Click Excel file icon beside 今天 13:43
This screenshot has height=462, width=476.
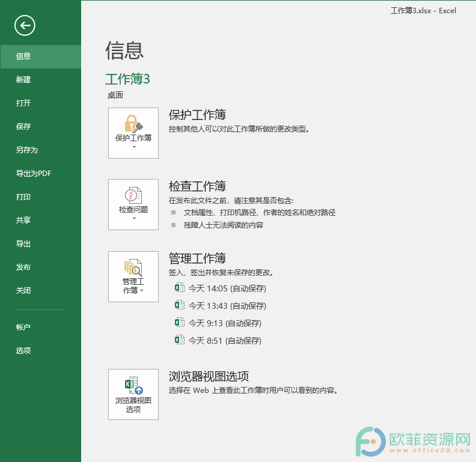tap(180, 305)
